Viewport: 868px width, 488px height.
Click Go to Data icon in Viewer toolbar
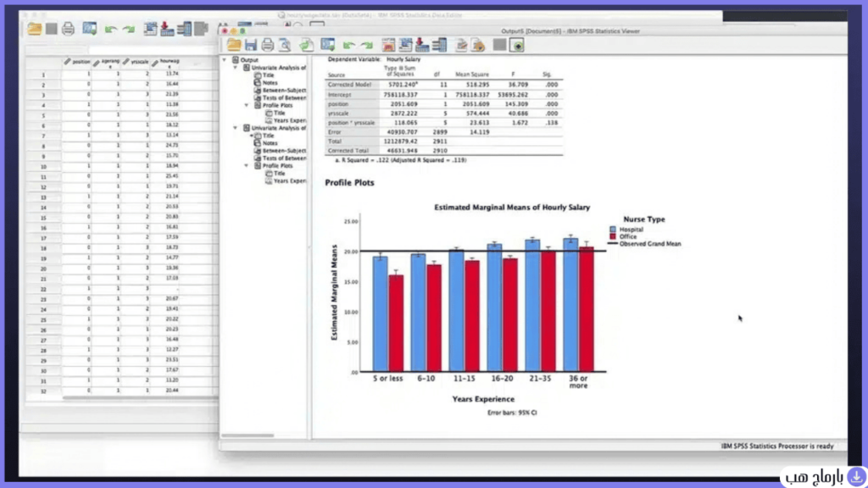(x=388, y=46)
